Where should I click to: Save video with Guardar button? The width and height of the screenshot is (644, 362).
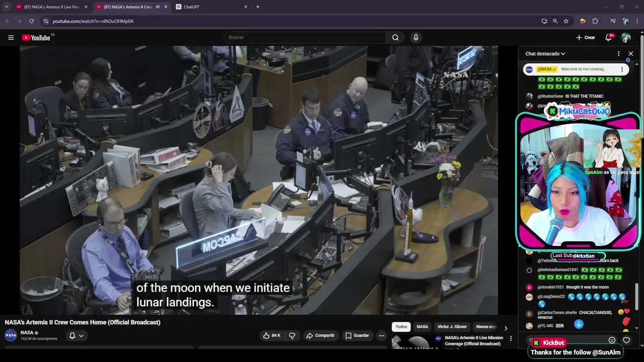pyautogui.click(x=357, y=335)
